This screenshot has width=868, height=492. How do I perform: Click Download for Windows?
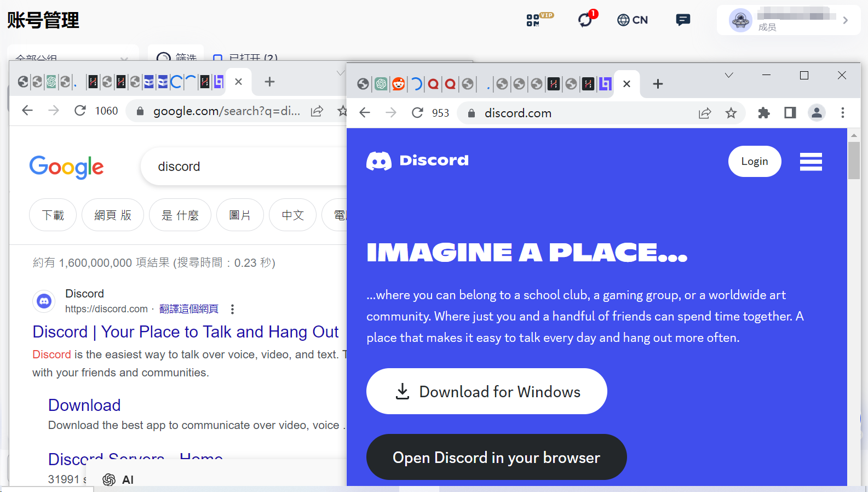487,391
